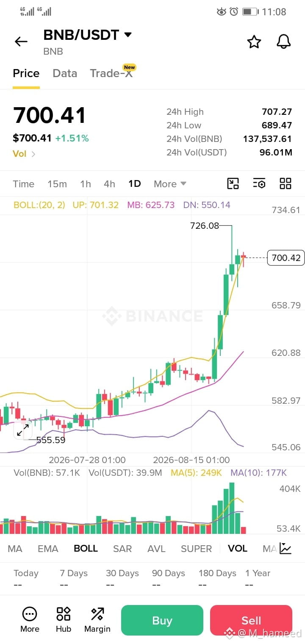
Task: Tap the MA(10): 177K label
Action: click(x=259, y=473)
